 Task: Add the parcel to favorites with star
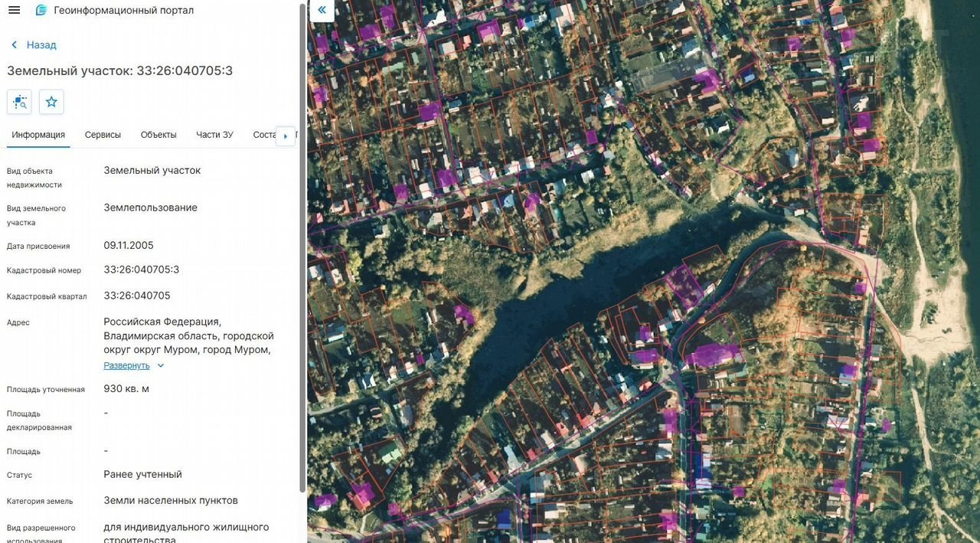coord(51,102)
